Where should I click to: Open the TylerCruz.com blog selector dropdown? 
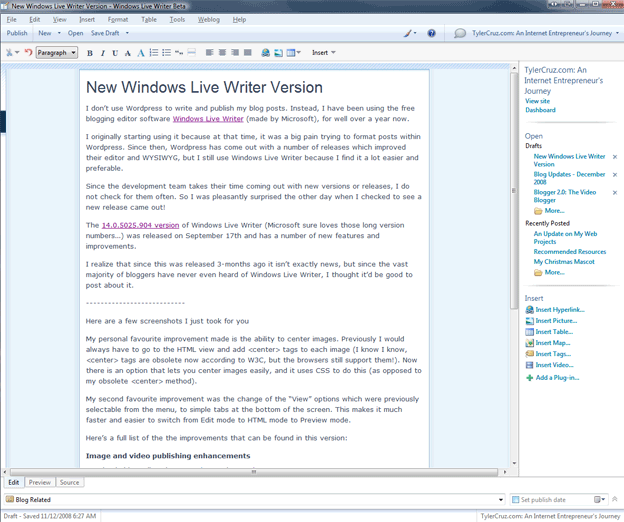tap(617, 33)
